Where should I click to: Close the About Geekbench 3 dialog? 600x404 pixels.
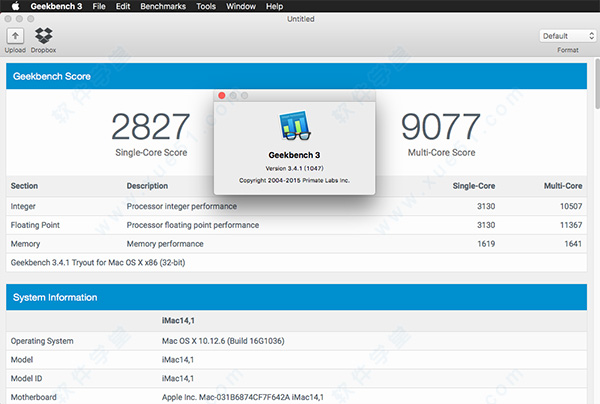pos(222,95)
